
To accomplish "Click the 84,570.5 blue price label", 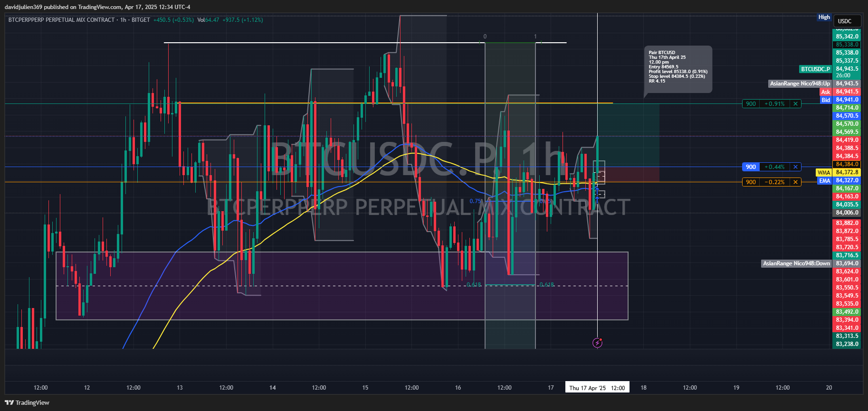I will click(847, 116).
